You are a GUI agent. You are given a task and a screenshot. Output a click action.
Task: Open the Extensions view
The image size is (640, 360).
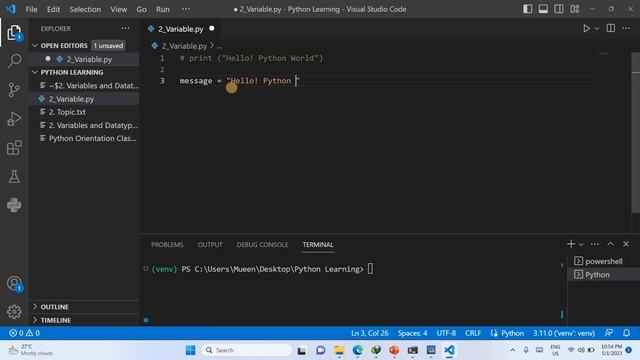[x=14, y=148]
